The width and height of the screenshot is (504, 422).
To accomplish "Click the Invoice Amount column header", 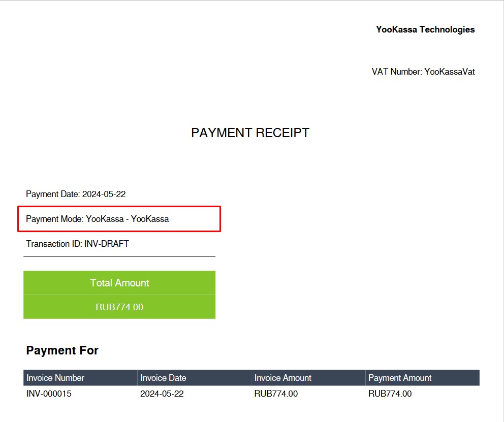I will click(x=282, y=378).
